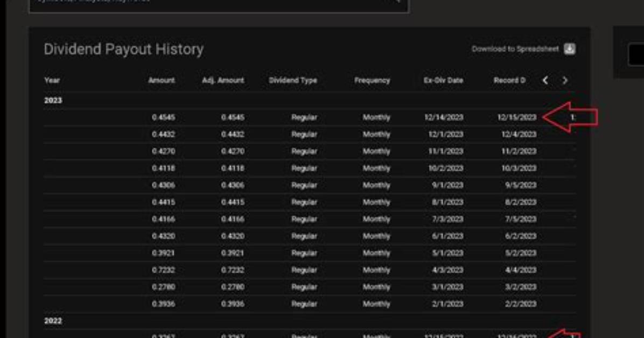Select ex-dividend date 2/1/2023
This screenshot has width=644, height=338.
pos(447,304)
